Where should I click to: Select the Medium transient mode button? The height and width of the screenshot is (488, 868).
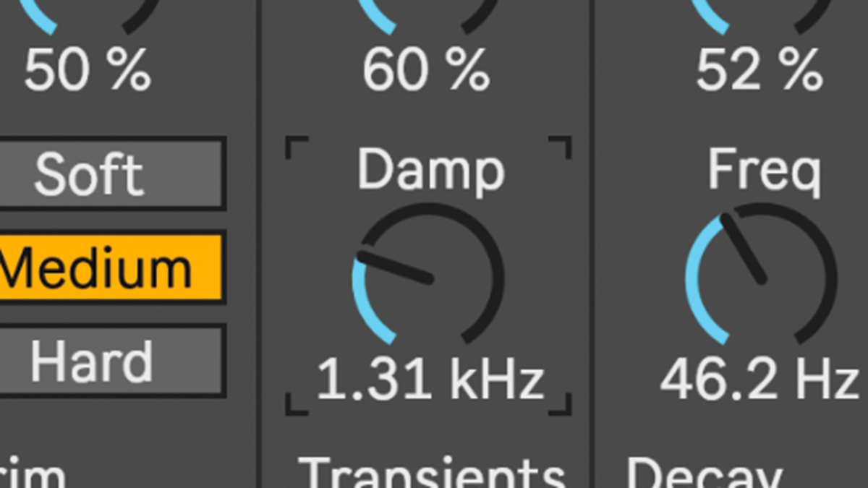[x=111, y=267]
